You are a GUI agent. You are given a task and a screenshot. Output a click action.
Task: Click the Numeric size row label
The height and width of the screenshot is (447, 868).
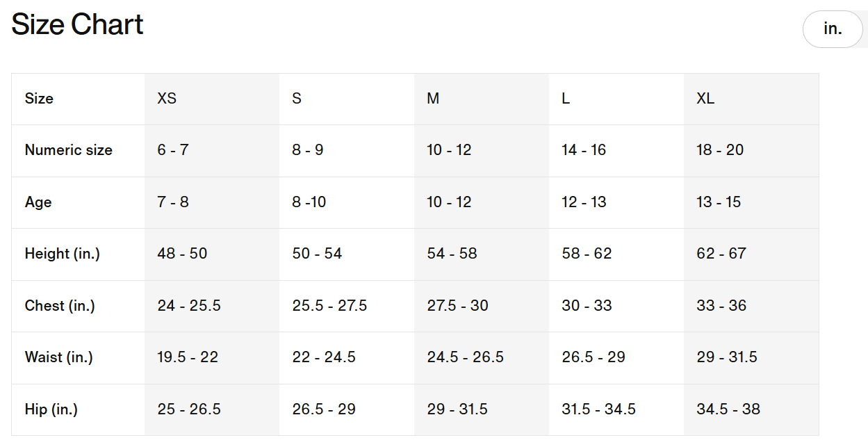(x=69, y=150)
